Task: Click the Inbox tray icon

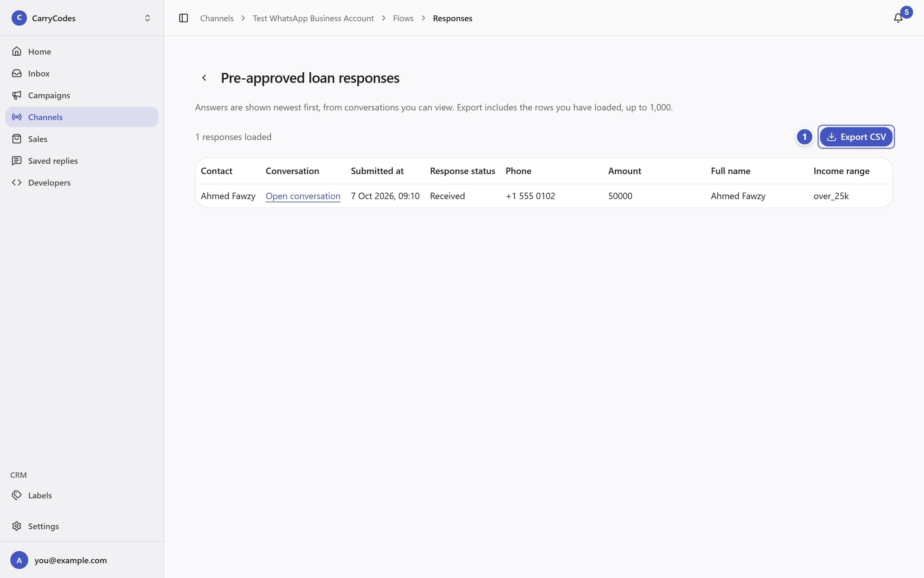Action: pyautogui.click(x=16, y=73)
